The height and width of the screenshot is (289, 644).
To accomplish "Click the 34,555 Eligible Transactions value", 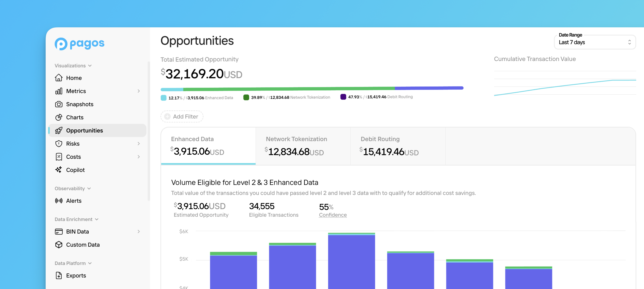I will tap(262, 206).
